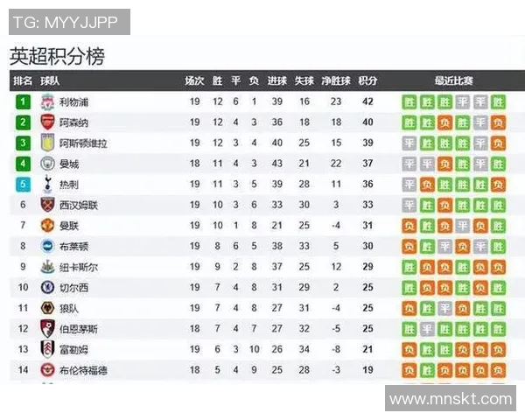The image size is (525, 420).
Task: Click the Wolves club crest icon
Action: tap(46, 308)
